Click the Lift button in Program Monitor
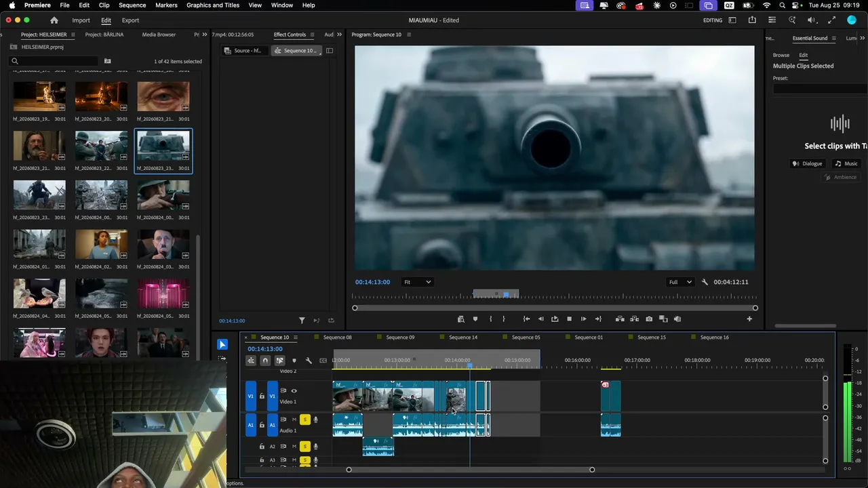The image size is (868, 488). coord(620,319)
